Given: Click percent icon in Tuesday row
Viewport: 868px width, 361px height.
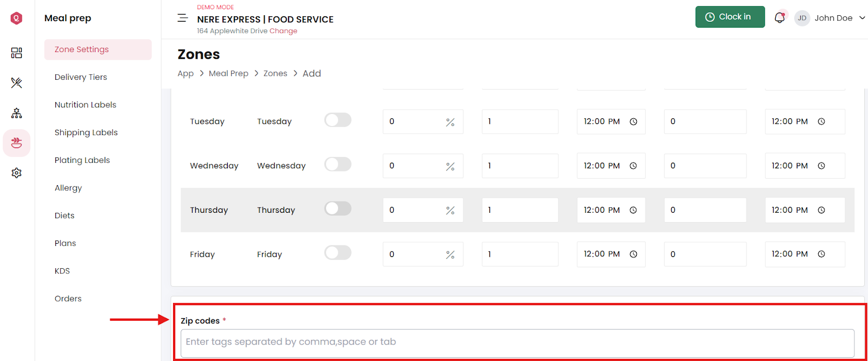Looking at the screenshot, I should [450, 122].
